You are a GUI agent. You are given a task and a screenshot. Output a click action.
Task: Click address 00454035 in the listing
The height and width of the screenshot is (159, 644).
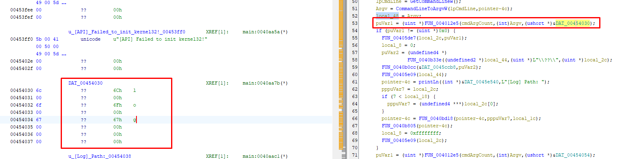tap(22, 127)
